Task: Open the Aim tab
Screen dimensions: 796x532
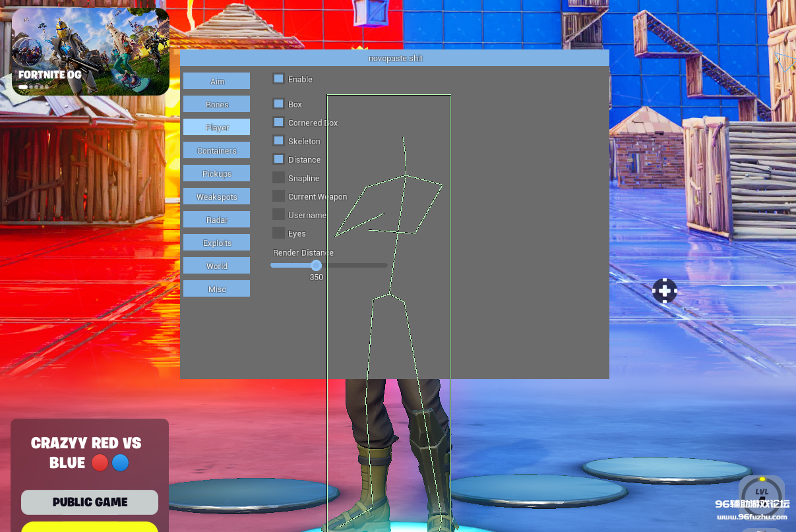Action: tap(216, 81)
